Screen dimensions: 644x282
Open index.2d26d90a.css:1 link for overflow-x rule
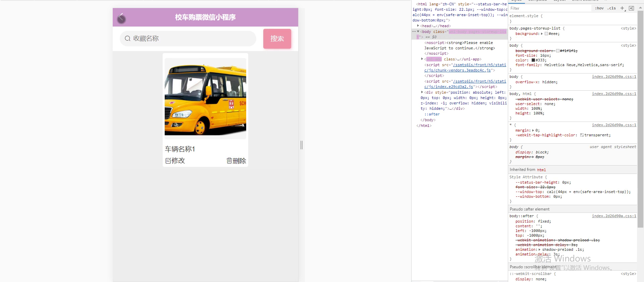(x=614, y=77)
